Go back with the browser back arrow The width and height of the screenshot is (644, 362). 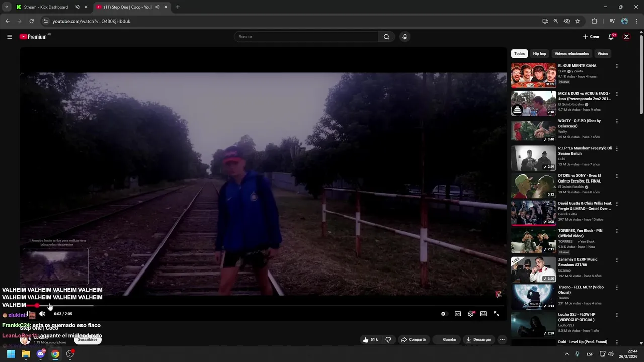tap(7, 21)
